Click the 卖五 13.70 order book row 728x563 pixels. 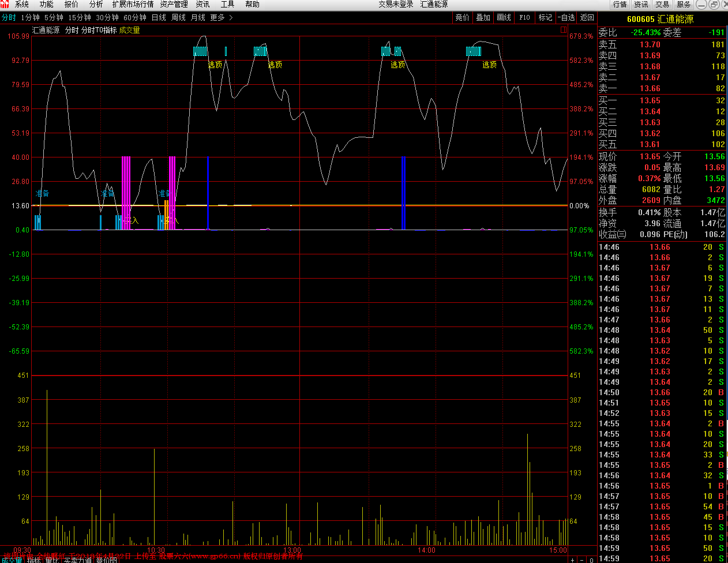pos(662,44)
